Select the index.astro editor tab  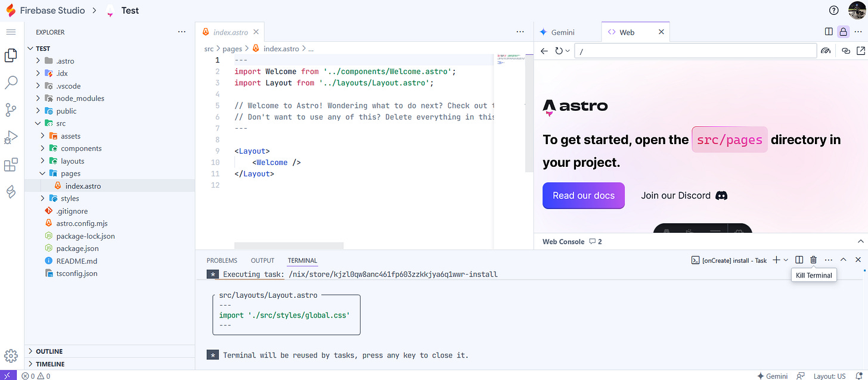(230, 32)
